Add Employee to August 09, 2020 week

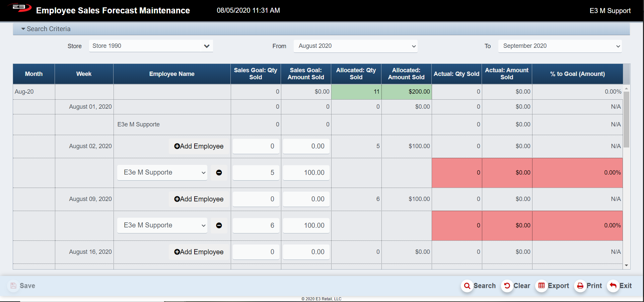pyautogui.click(x=199, y=199)
